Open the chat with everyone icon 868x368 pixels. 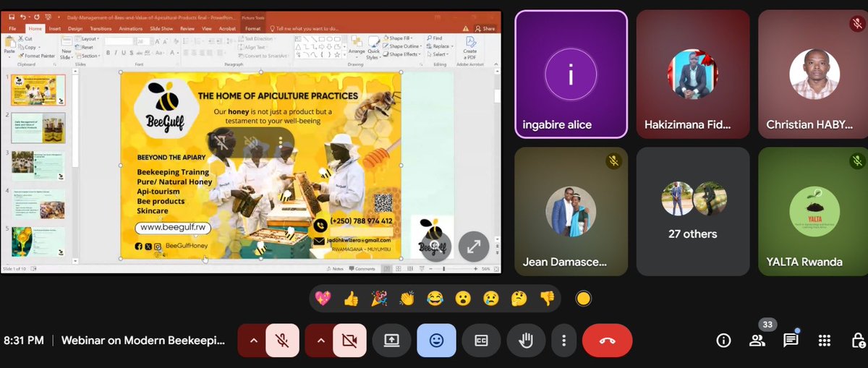(x=791, y=341)
